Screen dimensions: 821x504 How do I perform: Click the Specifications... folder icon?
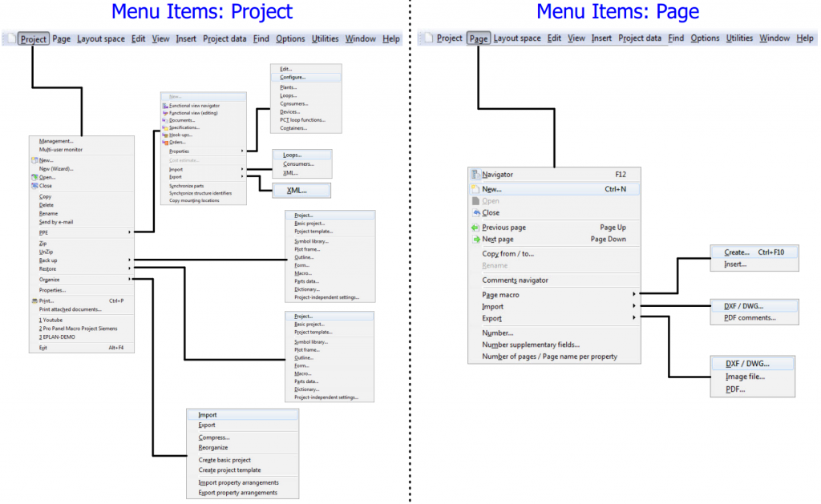coord(164,127)
